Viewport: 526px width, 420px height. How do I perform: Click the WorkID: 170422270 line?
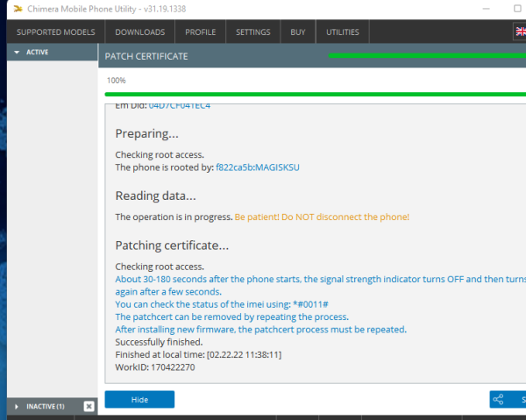pyautogui.click(x=155, y=367)
